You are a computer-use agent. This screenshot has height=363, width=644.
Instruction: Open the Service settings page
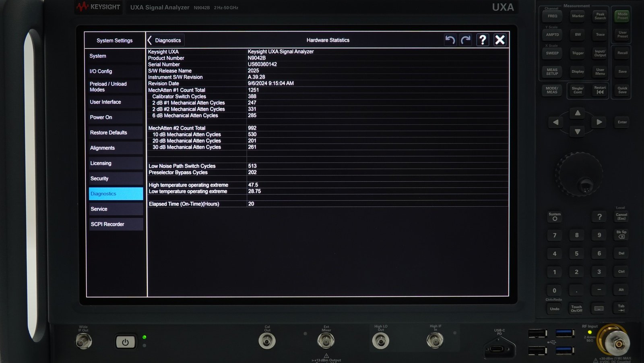click(116, 209)
